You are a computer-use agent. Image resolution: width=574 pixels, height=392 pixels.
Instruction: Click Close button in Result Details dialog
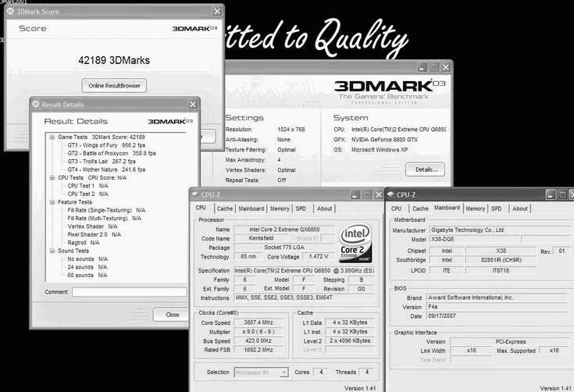[172, 315]
